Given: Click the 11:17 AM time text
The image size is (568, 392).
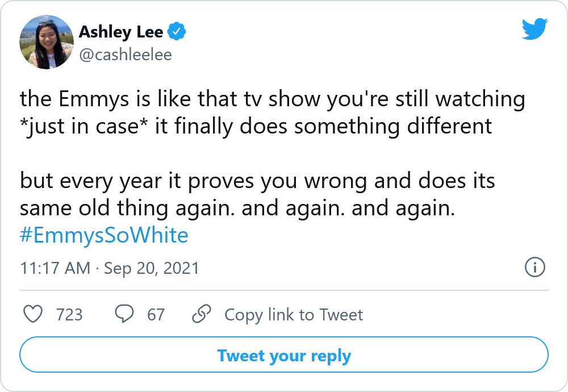Looking at the screenshot, I should [x=55, y=268].
